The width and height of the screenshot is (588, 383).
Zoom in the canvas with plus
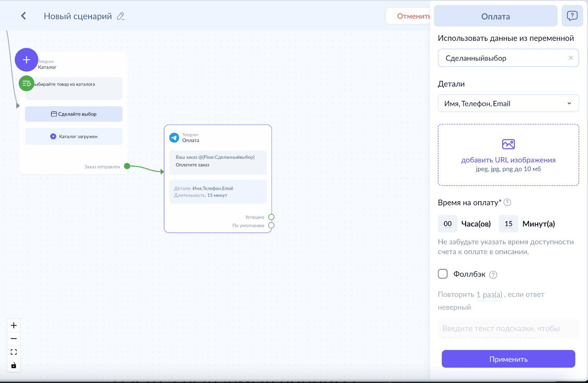pyautogui.click(x=14, y=325)
